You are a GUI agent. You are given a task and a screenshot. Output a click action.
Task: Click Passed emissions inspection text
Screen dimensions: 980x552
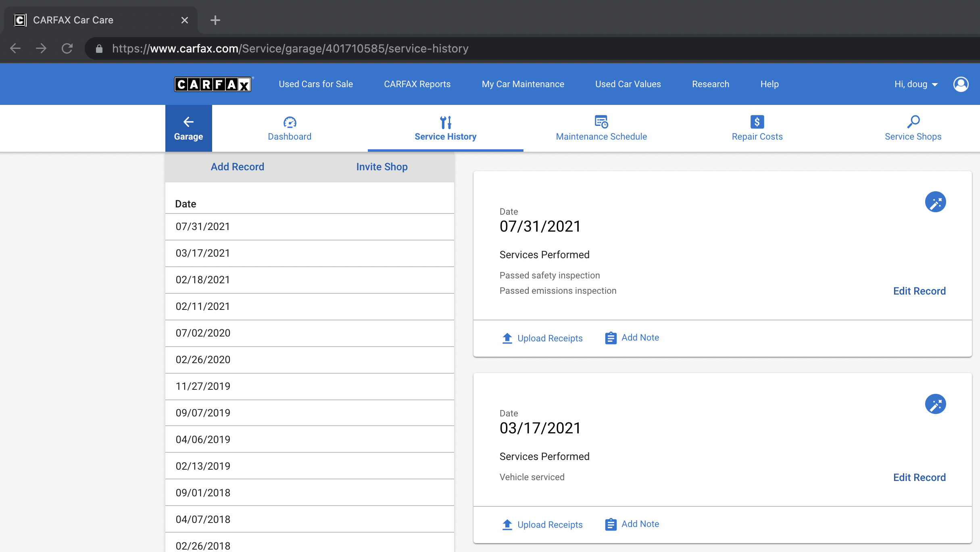tap(558, 291)
